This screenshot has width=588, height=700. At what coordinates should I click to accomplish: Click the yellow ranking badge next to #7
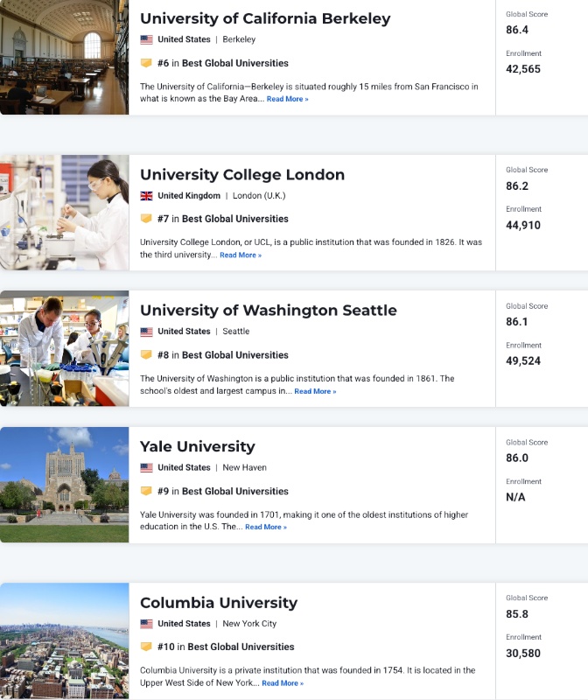146,219
